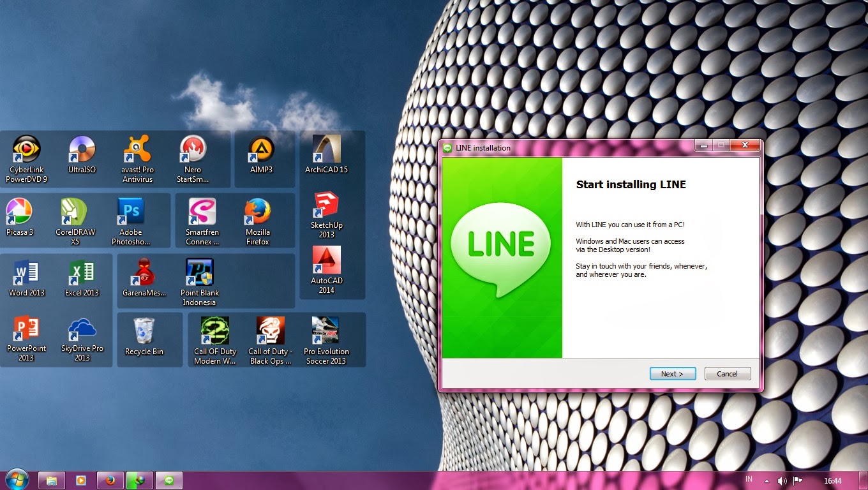Select the Recycle Bin icon
The height and width of the screenshot is (490, 868).
(144, 336)
